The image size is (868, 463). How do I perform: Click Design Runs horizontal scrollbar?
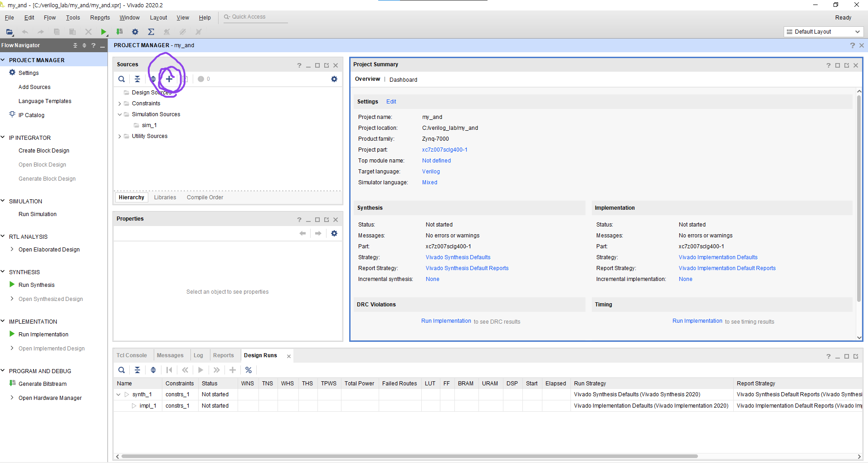tap(410, 456)
